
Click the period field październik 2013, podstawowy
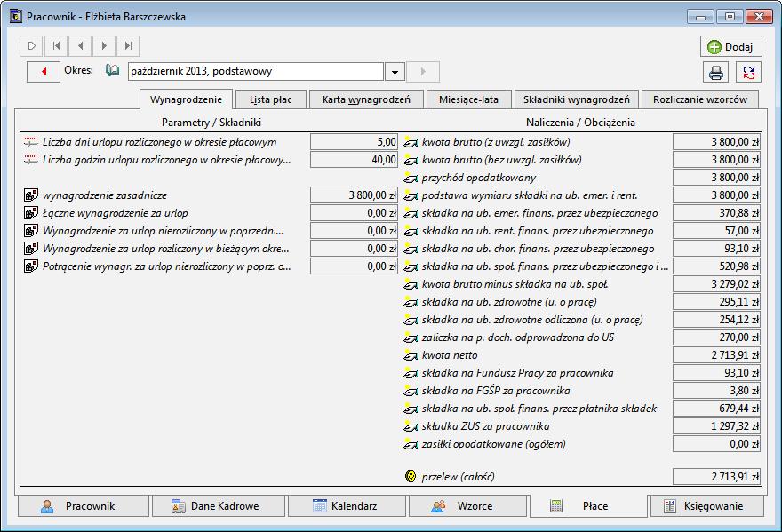[x=256, y=71]
